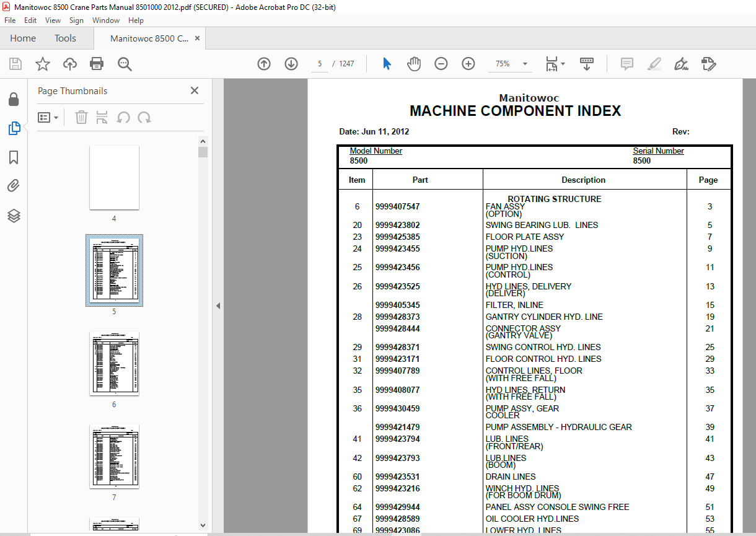Click SWING BEARING LUB. LINES description
This screenshot has height=536, width=756.
pos(542,225)
